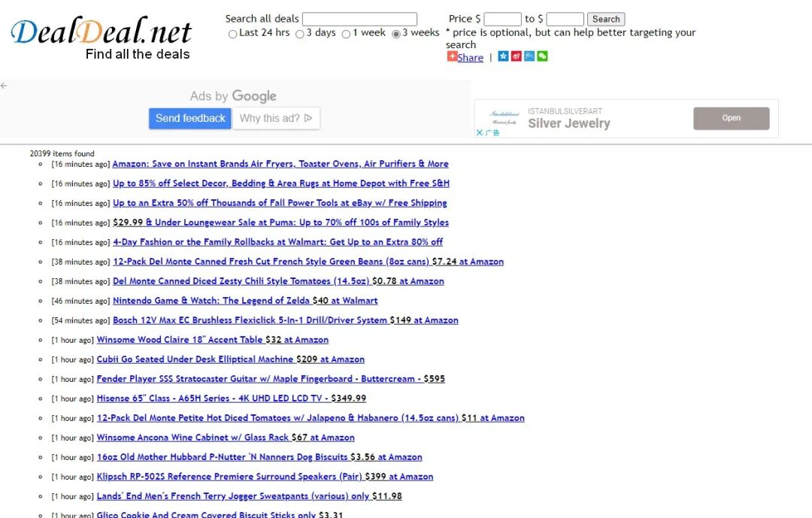Open Walmart Family Rollbacks deal link
The image size is (812, 518).
coord(277,242)
